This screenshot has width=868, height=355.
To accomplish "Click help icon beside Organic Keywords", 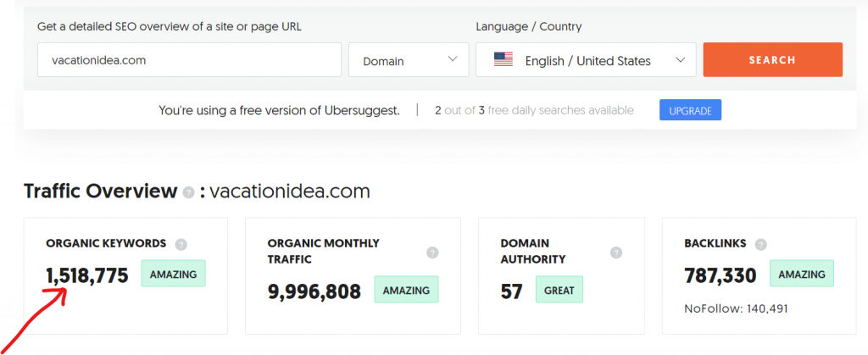I will [x=181, y=244].
